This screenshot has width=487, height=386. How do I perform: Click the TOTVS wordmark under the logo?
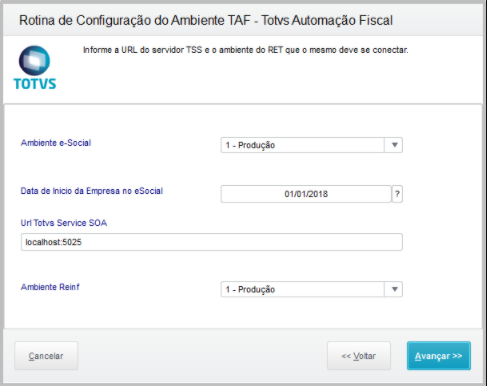tap(35, 84)
